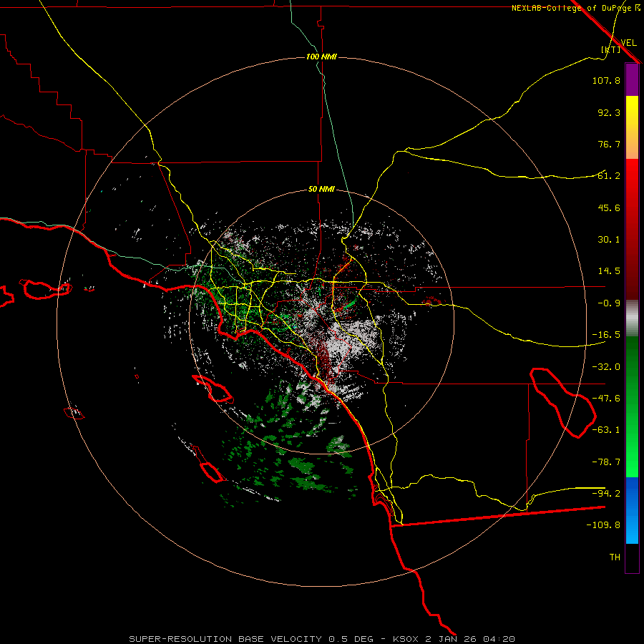Click the SUPER-RESOLUTION BASE VELOCITY caption
The height and width of the screenshot is (644, 644).
226,639
